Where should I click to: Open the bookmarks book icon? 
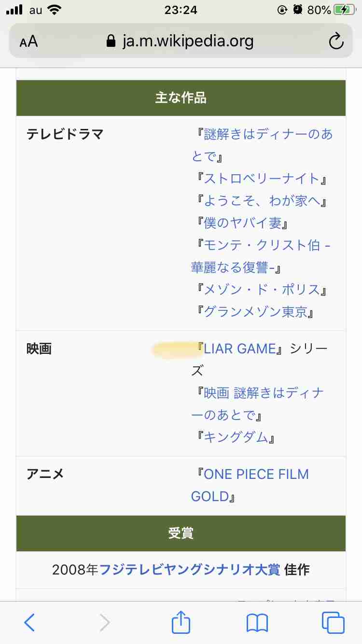point(257,623)
